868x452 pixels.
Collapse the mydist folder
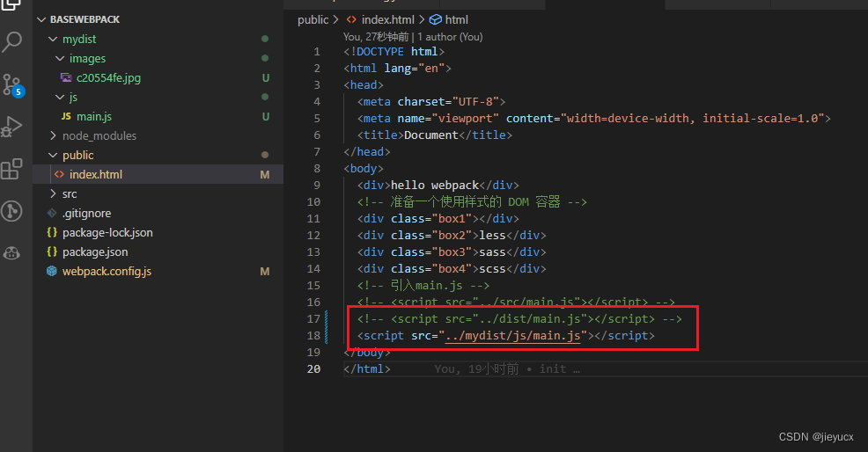pyautogui.click(x=53, y=39)
